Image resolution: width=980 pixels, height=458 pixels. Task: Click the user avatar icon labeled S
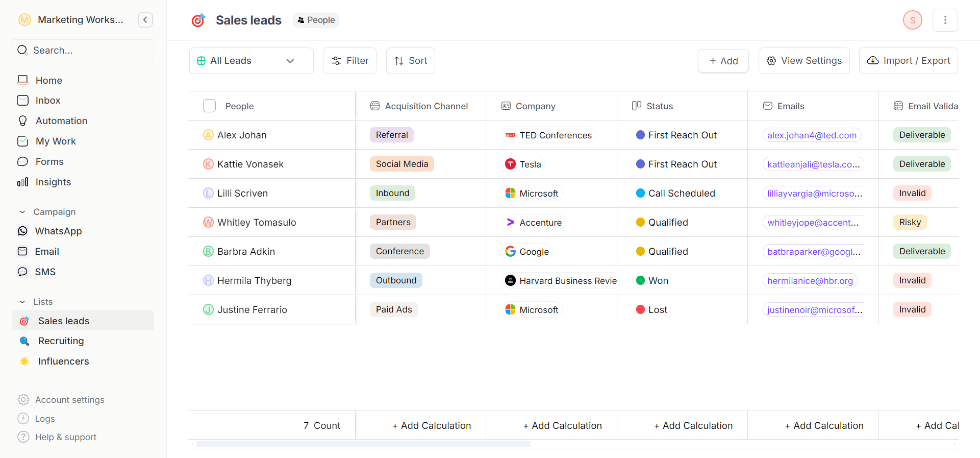point(912,20)
